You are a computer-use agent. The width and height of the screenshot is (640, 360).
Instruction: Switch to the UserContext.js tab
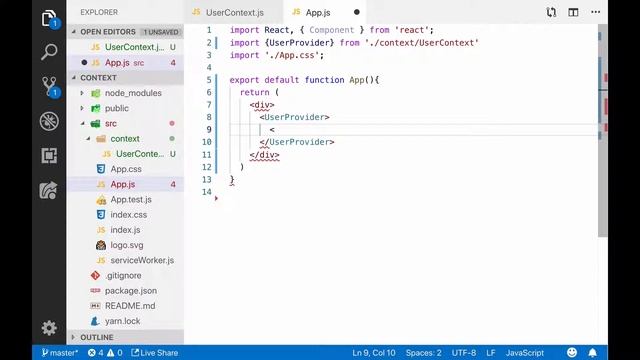pos(233,12)
